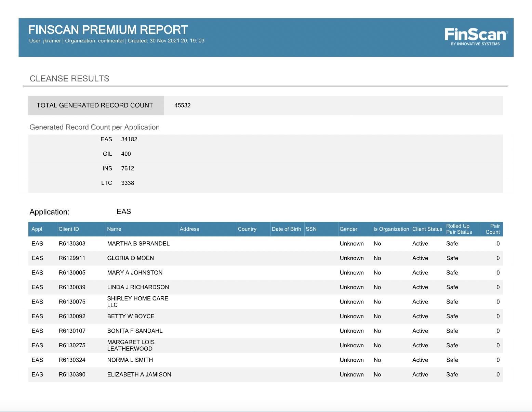The height and width of the screenshot is (412, 532).
Task: Click client ID R6130303
Action: point(72,244)
